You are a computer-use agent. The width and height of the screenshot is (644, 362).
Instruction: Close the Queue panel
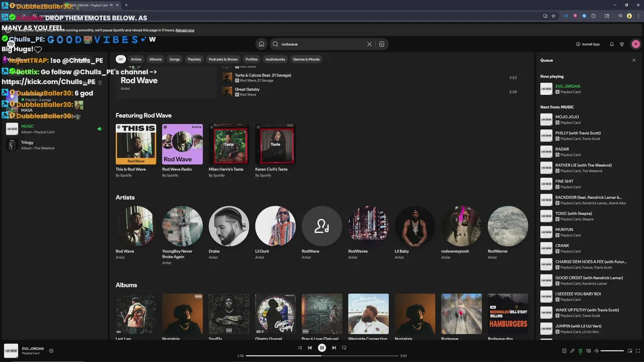click(634, 60)
